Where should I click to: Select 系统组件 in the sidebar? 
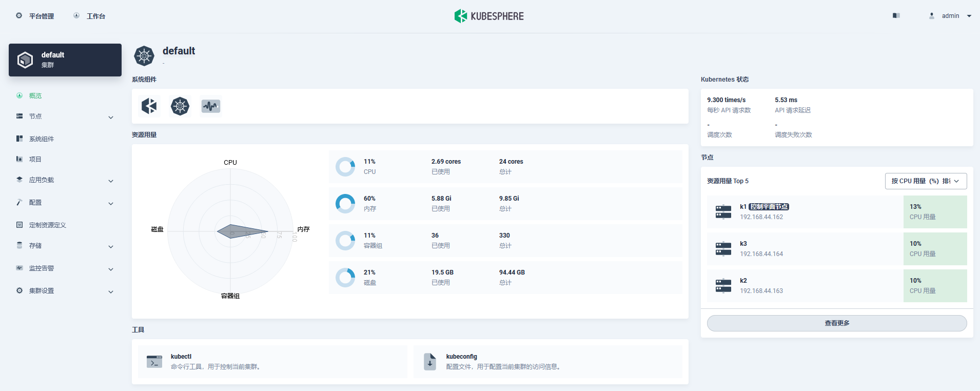pos(42,139)
